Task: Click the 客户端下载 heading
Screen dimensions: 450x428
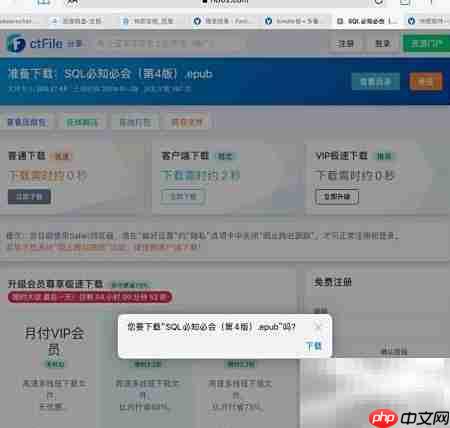Action: click(185, 156)
